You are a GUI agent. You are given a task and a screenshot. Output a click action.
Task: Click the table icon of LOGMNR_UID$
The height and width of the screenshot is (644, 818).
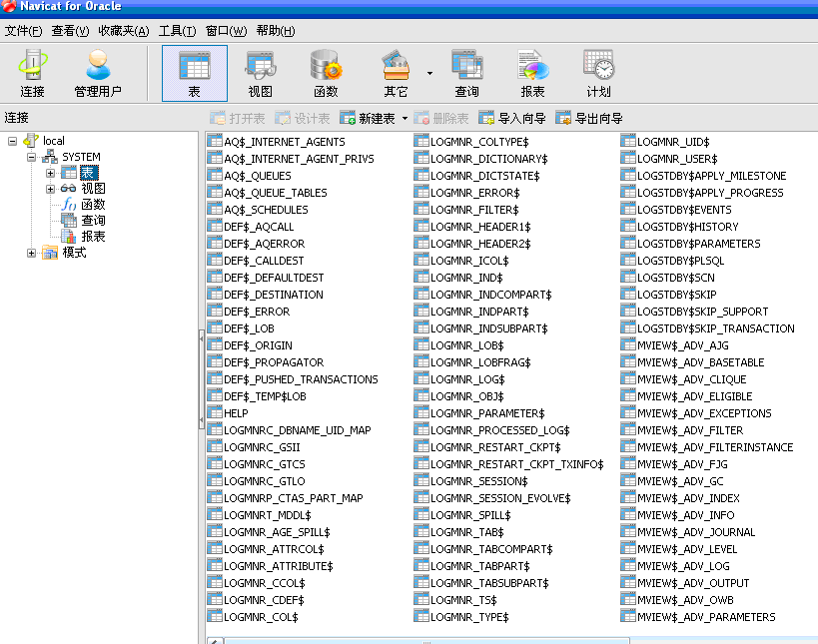pos(628,142)
